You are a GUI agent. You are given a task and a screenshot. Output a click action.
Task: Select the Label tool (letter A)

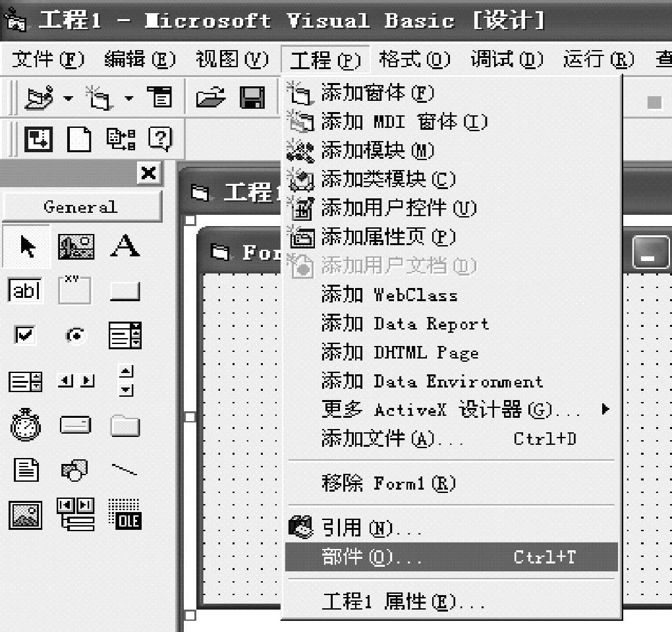click(x=125, y=246)
